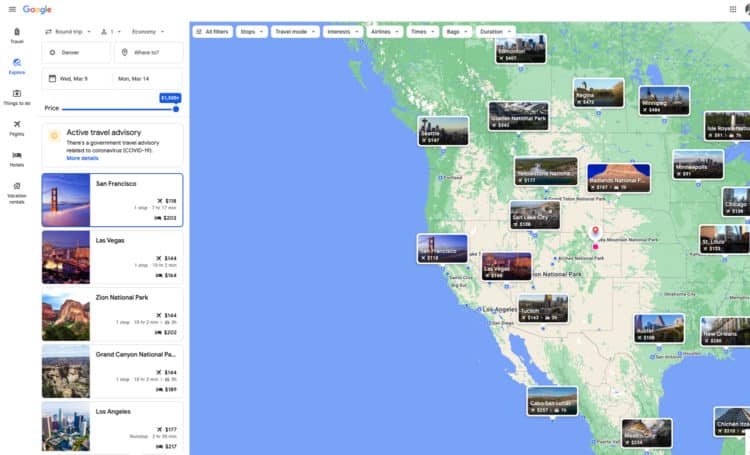Open the Google apps grid
Image resolution: width=750 pixels, height=455 pixels.
click(733, 9)
